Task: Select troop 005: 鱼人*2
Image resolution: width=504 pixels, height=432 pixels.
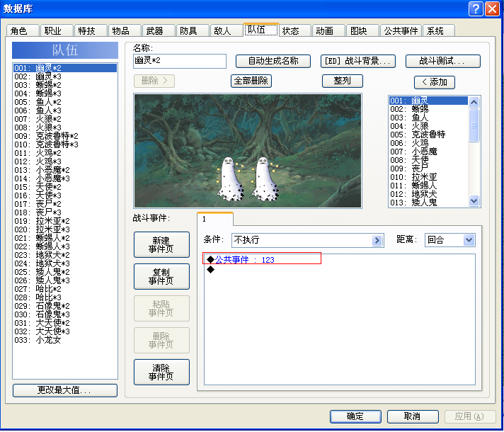Action: tap(65, 102)
